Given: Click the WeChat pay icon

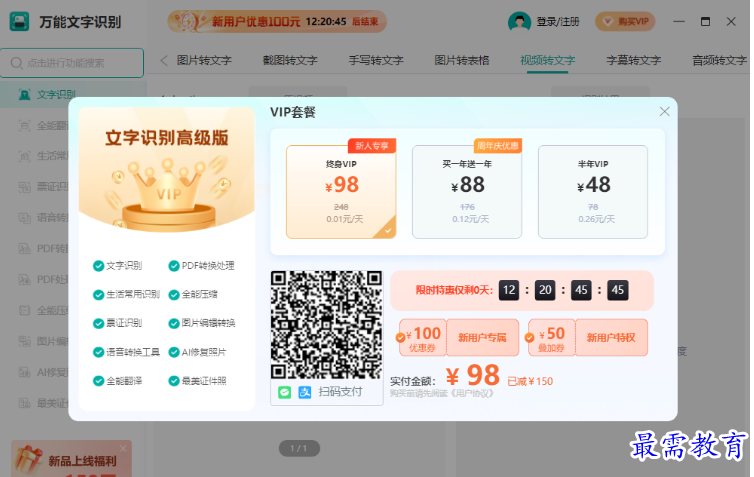Looking at the screenshot, I should point(285,392).
